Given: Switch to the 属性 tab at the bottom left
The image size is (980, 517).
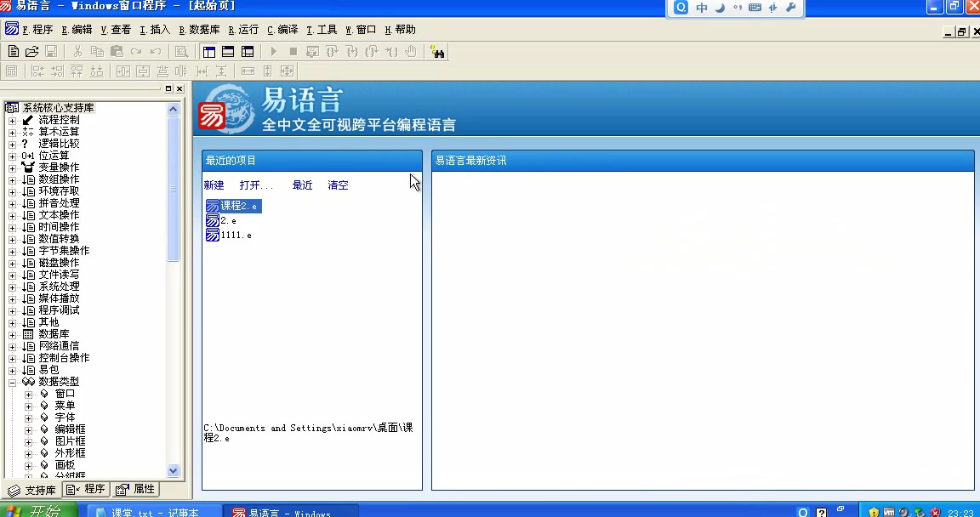Looking at the screenshot, I should point(135,489).
